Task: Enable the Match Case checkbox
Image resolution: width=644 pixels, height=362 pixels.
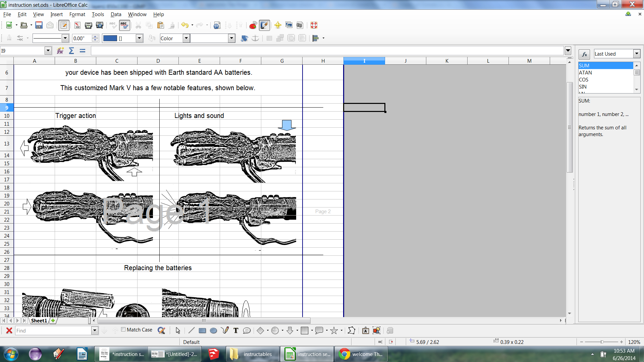Action: point(123,329)
